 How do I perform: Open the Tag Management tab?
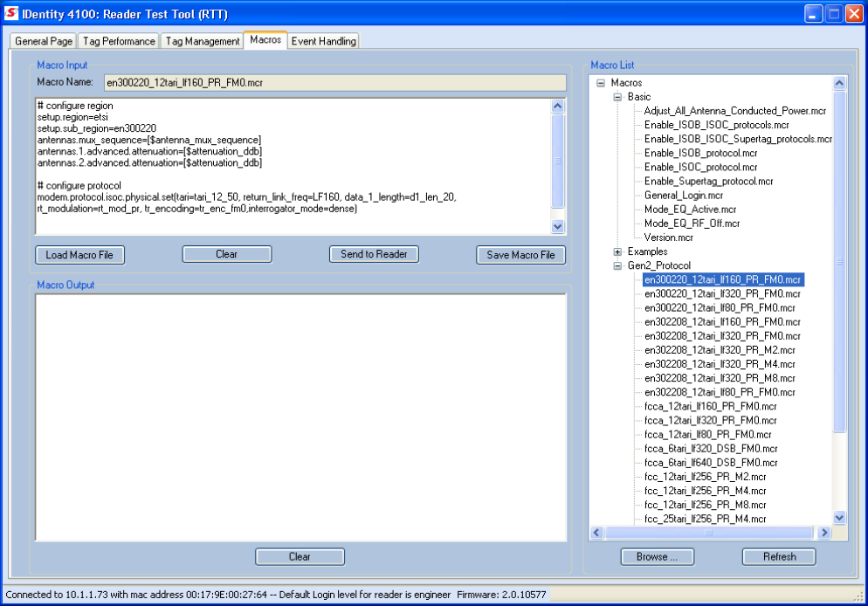point(203,42)
